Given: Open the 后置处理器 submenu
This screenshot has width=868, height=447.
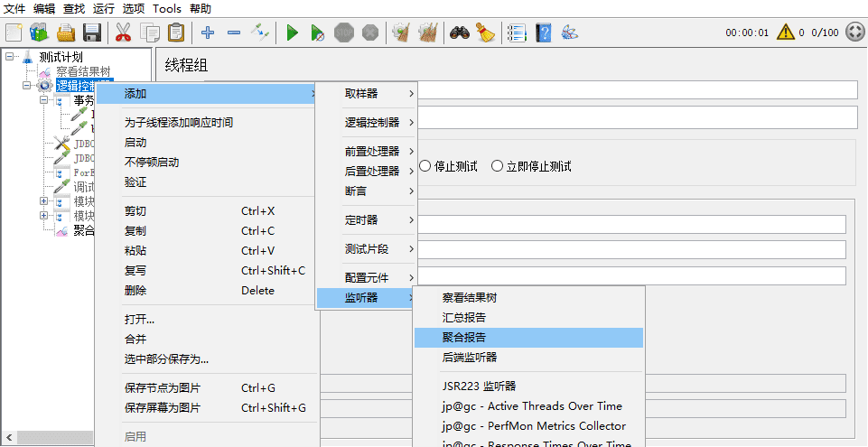Looking at the screenshot, I should pyautogui.click(x=366, y=172).
